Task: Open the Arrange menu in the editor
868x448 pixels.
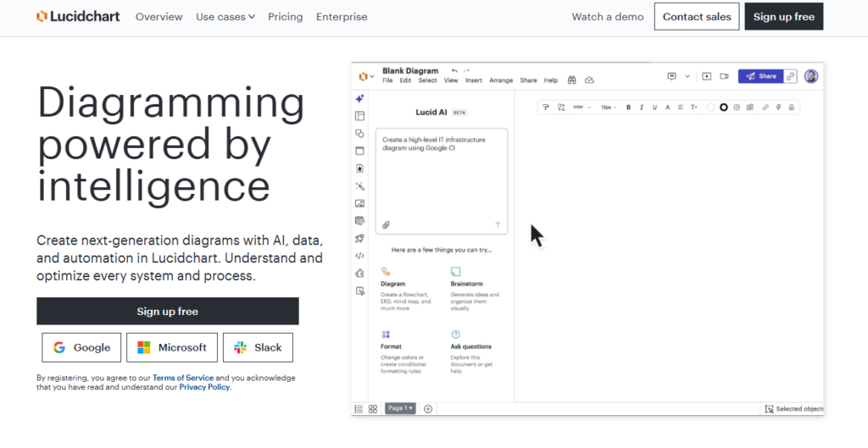Action: 501,80
